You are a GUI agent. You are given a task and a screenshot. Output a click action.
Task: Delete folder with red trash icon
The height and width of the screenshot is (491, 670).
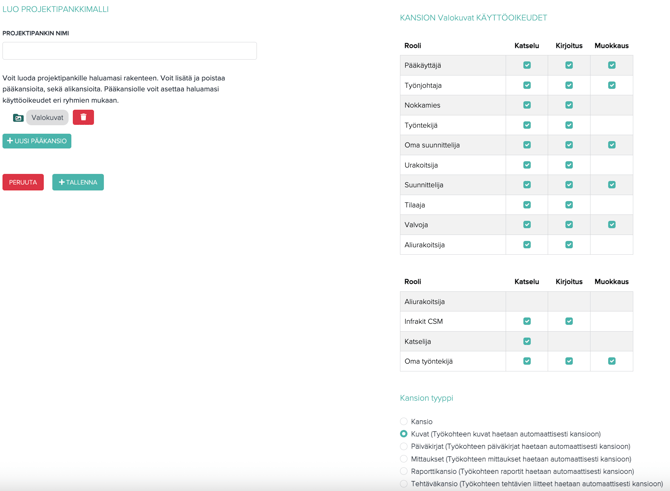83,117
